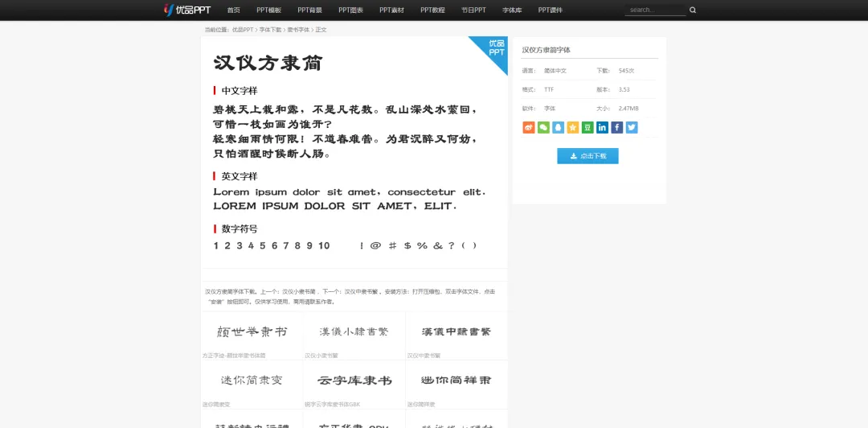
Task: Share on LinkedIn icon
Action: click(x=602, y=127)
